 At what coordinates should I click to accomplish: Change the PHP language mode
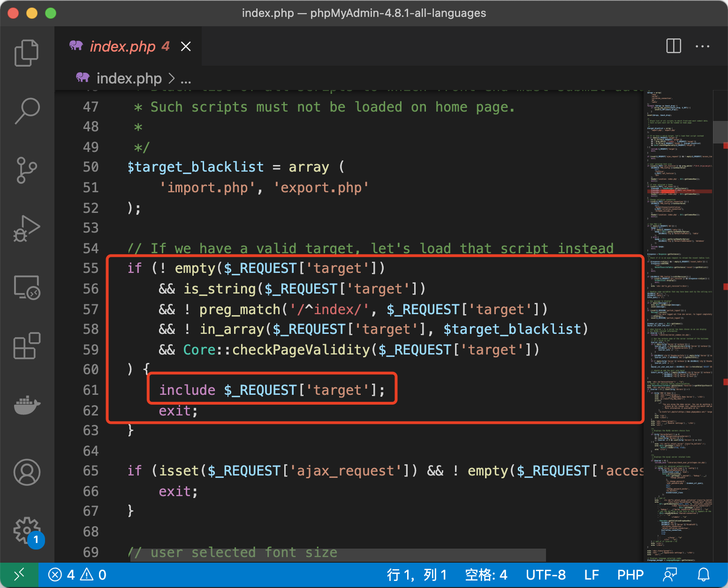[630, 575]
